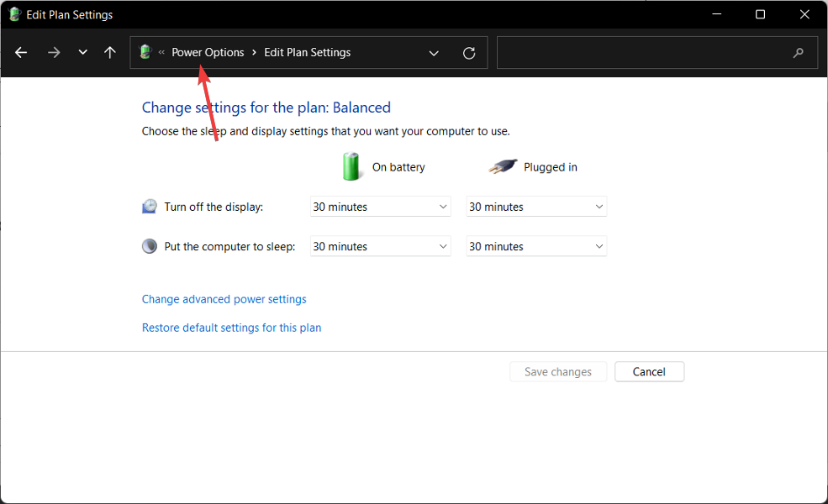Click the battery icon in address bar

pyautogui.click(x=145, y=52)
